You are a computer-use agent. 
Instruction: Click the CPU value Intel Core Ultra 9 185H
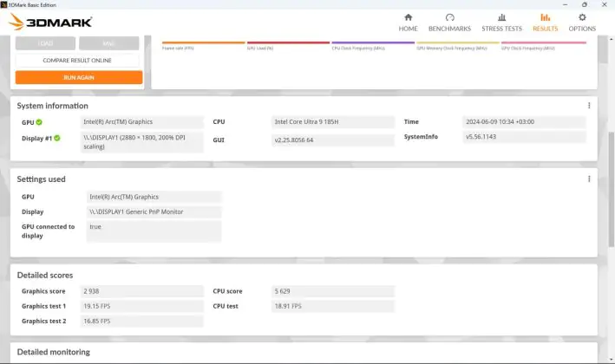[332, 122]
